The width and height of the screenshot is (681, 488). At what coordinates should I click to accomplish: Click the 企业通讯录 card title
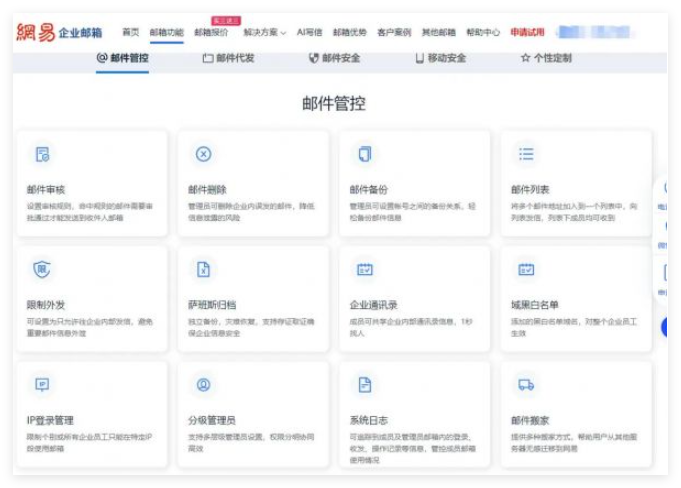374,305
